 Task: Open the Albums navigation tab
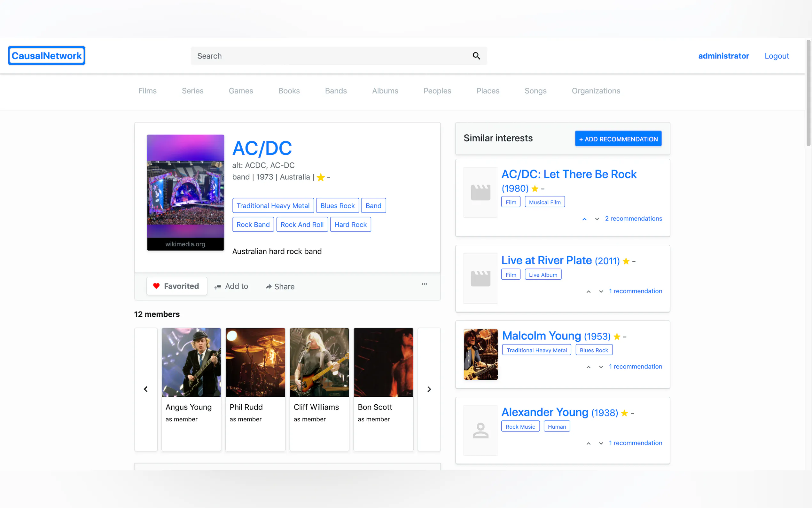(385, 91)
